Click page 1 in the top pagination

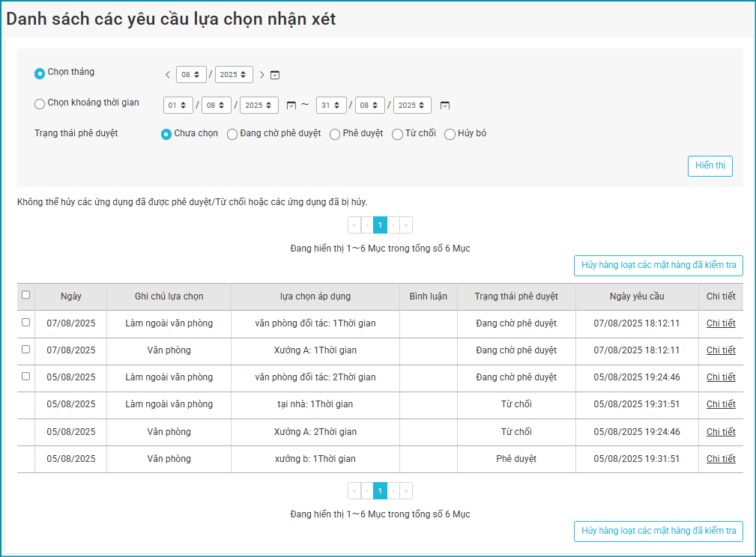click(x=380, y=225)
